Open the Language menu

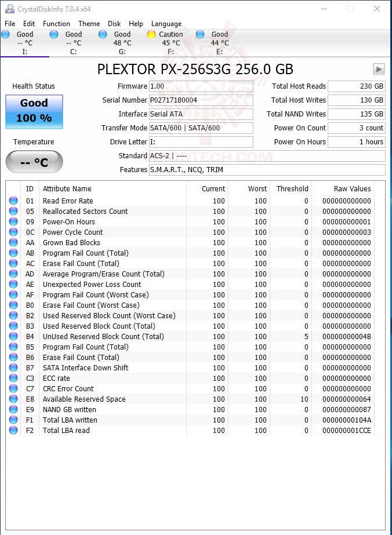[166, 24]
